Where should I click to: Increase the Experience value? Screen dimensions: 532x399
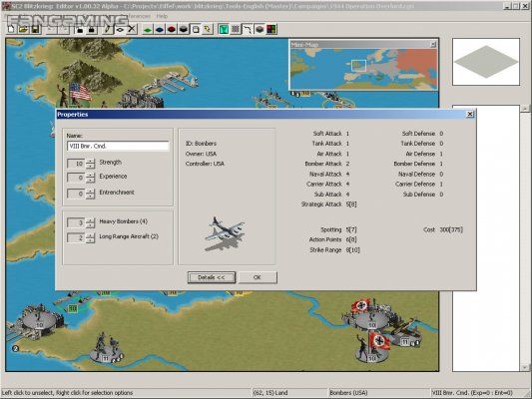[90, 175]
